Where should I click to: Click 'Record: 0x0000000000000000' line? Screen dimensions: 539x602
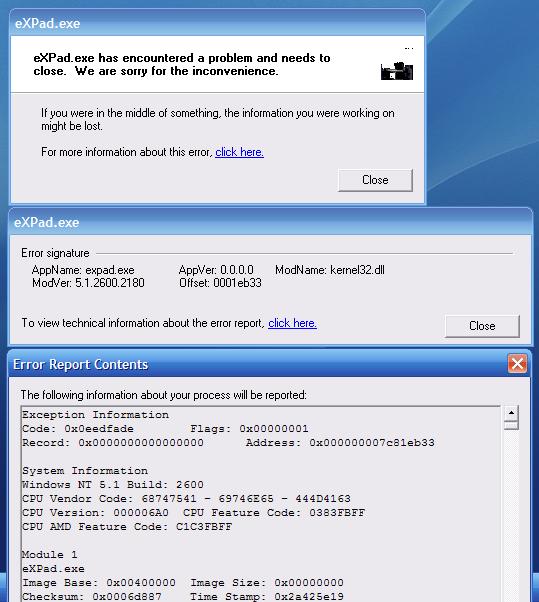point(113,443)
